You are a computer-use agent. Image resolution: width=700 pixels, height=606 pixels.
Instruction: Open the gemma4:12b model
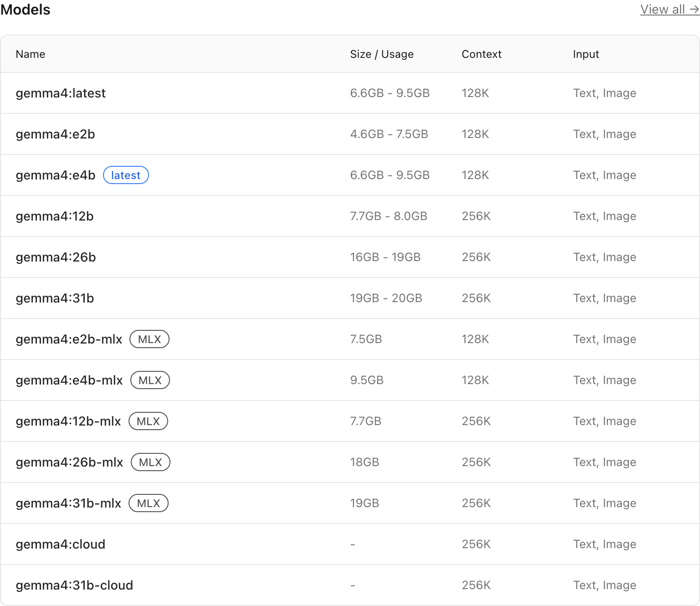tap(55, 216)
